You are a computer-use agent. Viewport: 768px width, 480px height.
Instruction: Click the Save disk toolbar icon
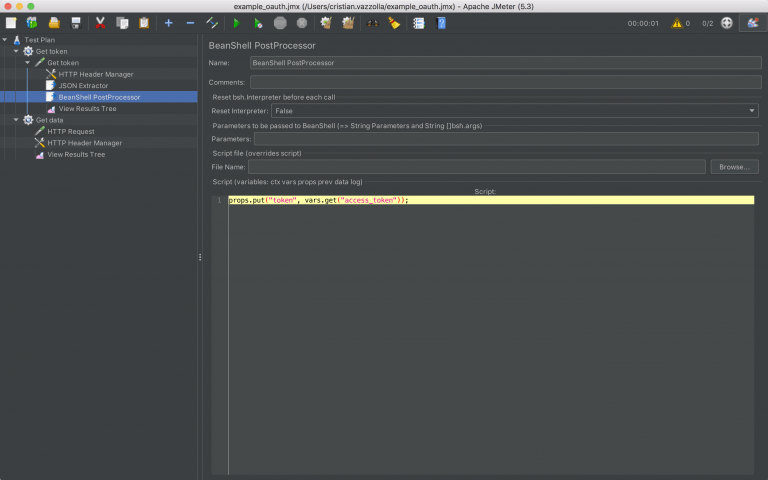[76, 23]
